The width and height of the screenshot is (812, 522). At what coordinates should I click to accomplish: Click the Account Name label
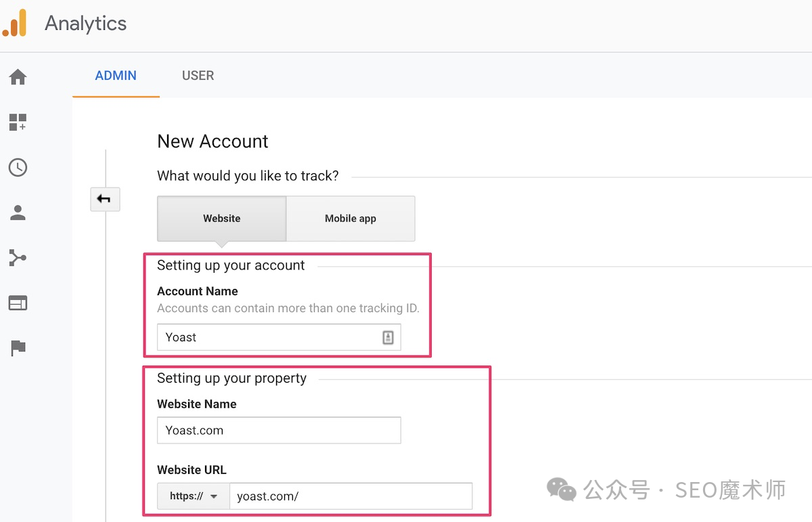click(198, 291)
